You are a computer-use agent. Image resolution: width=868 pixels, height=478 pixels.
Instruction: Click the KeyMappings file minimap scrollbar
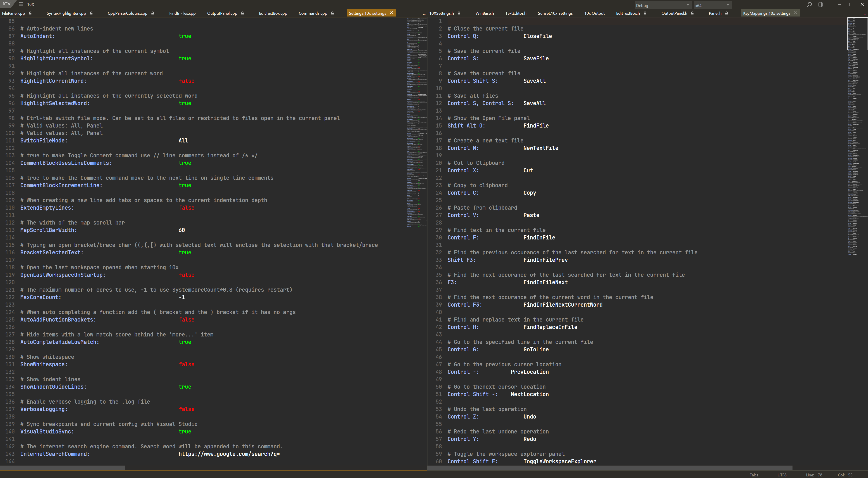(857, 33)
